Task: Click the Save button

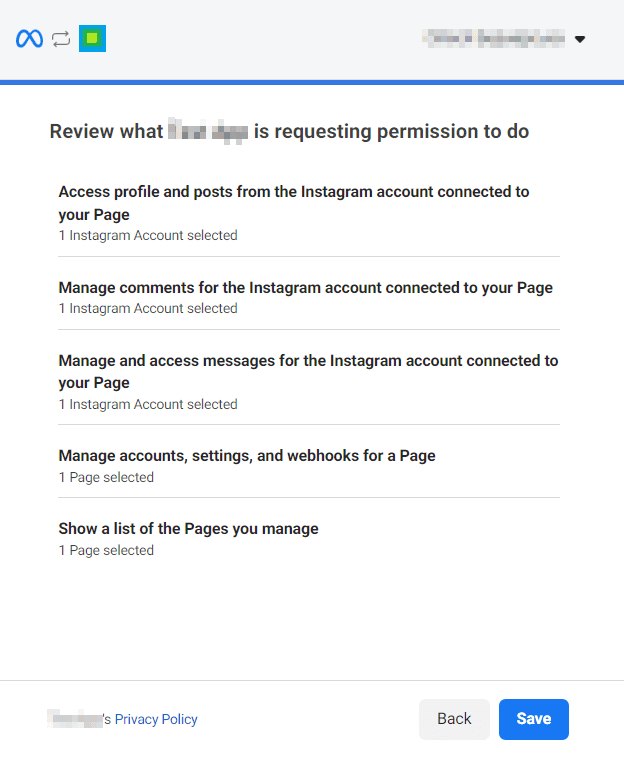Action: [534, 719]
